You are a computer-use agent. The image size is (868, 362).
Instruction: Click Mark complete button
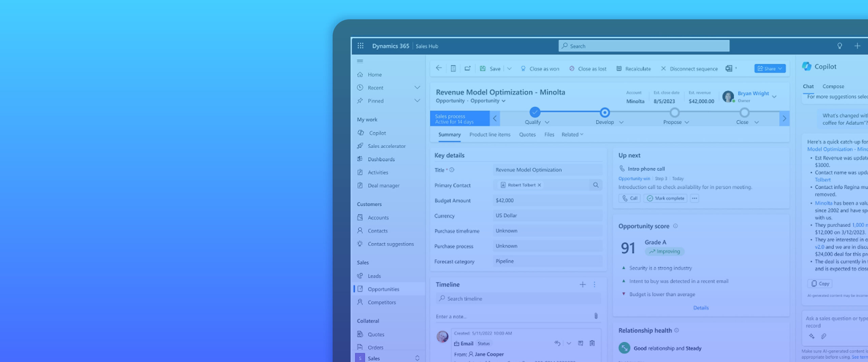click(666, 198)
